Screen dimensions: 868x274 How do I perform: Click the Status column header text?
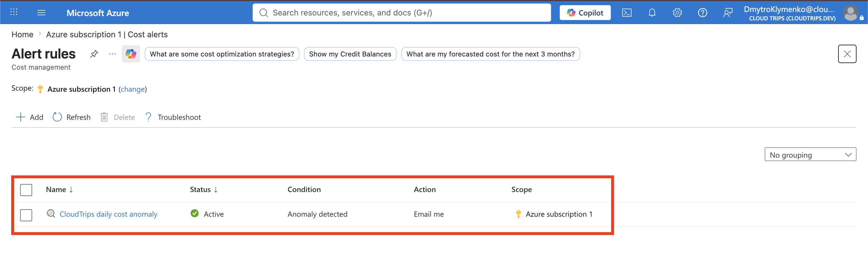[x=200, y=189]
